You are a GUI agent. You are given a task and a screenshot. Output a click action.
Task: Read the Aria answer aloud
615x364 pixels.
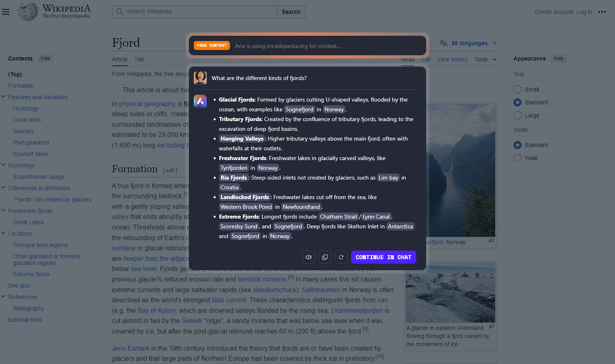pyautogui.click(x=309, y=257)
